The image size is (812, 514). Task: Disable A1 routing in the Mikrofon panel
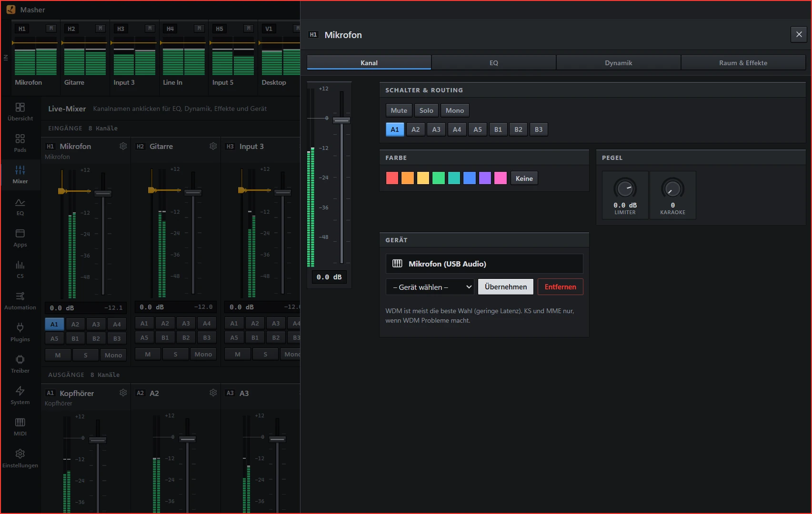click(395, 129)
